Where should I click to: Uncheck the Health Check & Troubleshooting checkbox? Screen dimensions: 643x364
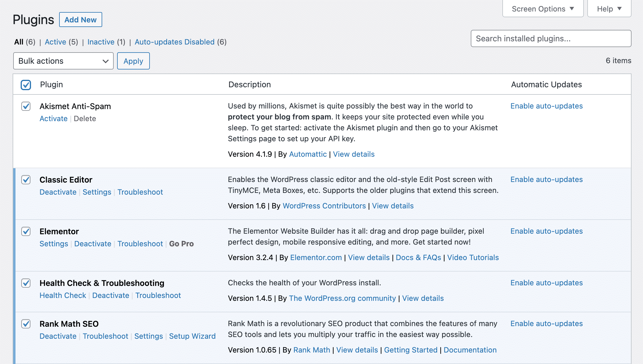pos(26,283)
